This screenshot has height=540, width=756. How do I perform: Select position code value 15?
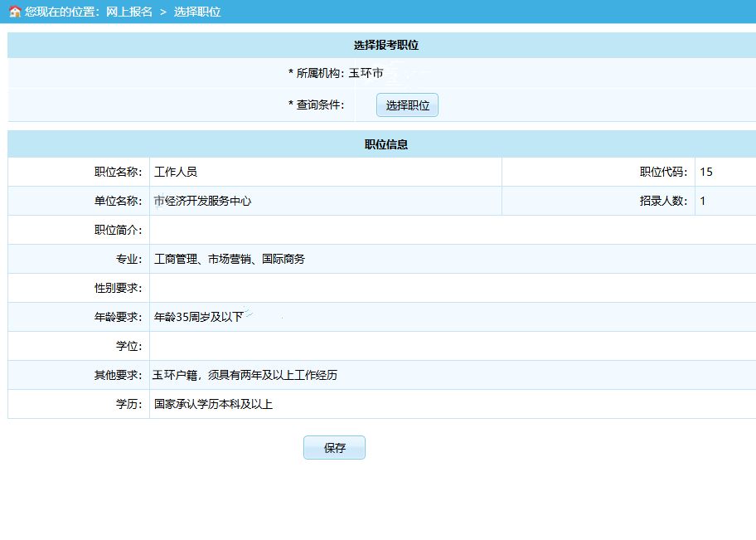coord(706,173)
